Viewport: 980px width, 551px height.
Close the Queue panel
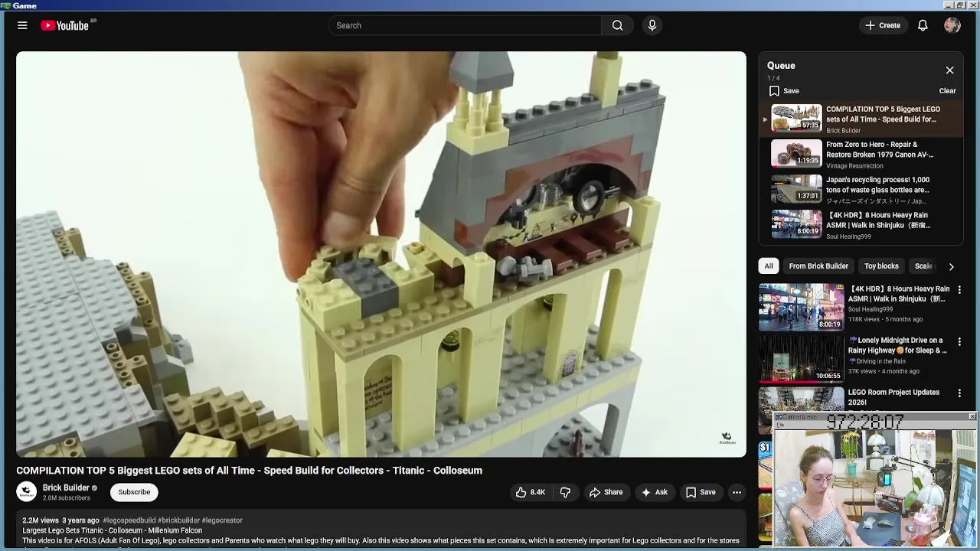tap(949, 70)
